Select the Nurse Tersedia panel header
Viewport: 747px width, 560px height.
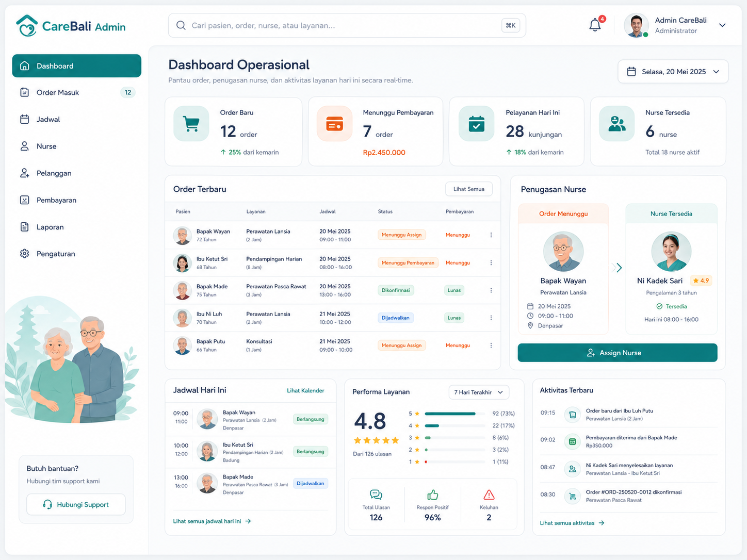point(671,213)
